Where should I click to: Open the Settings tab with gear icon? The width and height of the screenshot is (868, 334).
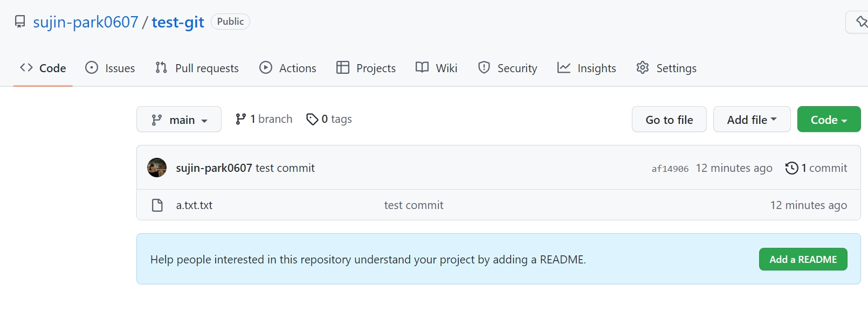pos(666,68)
